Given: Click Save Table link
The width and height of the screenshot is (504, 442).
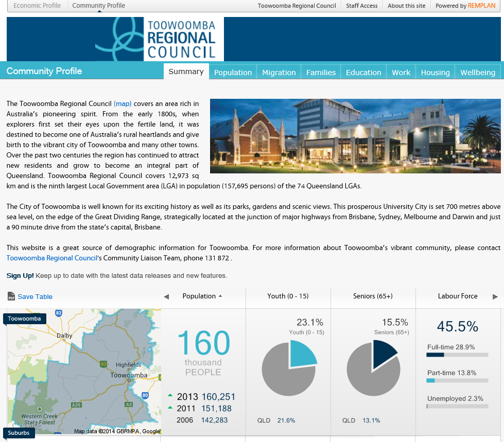Looking at the screenshot, I should [35, 296].
